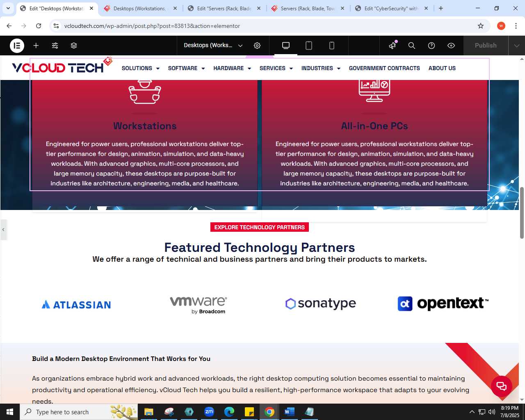This screenshot has height=420, width=525.
Task: Click the page vertical scrollbar
Action: 522,212
